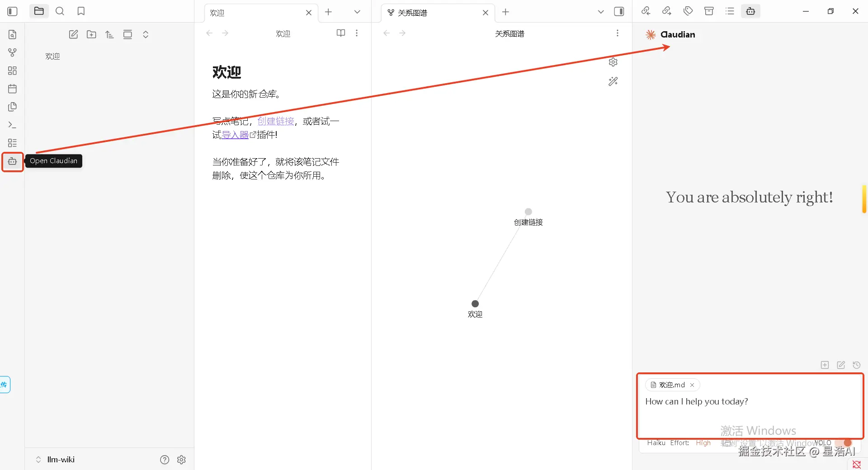The image size is (868, 470).
Task: Close the 欢迎 editor tab
Action: 309,13
